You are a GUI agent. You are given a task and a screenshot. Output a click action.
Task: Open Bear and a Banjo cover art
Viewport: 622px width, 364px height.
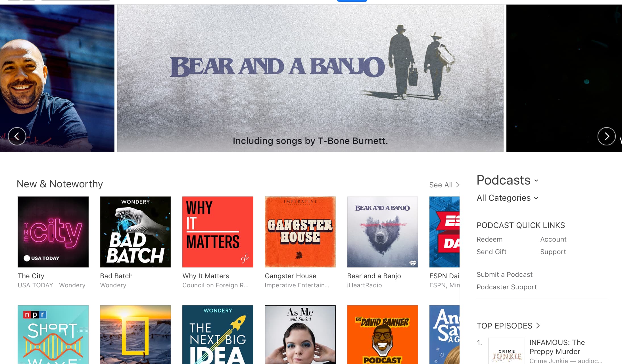[x=383, y=232]
